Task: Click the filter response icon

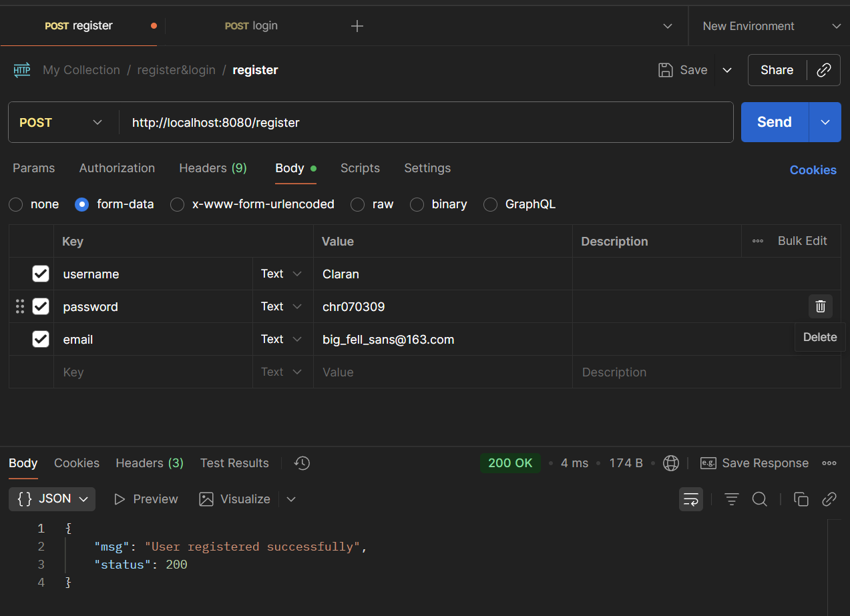Action: pos(732,499)
